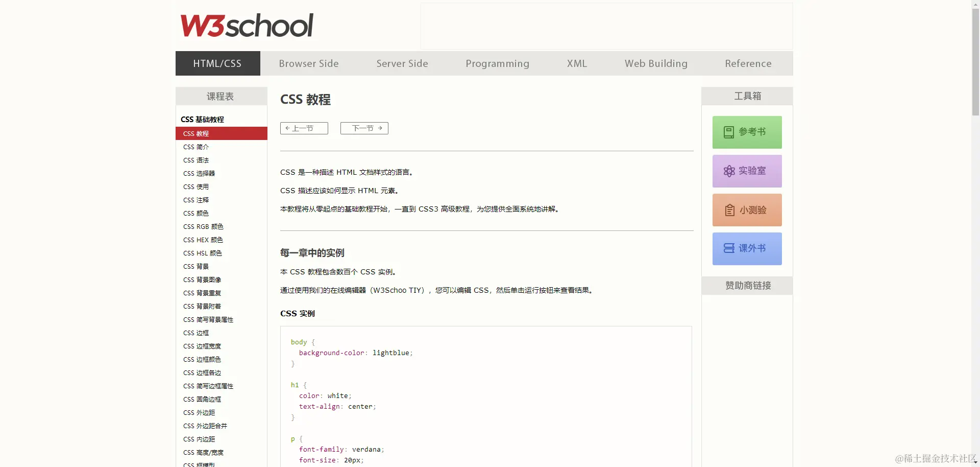Image resolution: width=980 pixels, height=467 pixels.
Task: Open the Web Building tab
Action: click(656, 63)
